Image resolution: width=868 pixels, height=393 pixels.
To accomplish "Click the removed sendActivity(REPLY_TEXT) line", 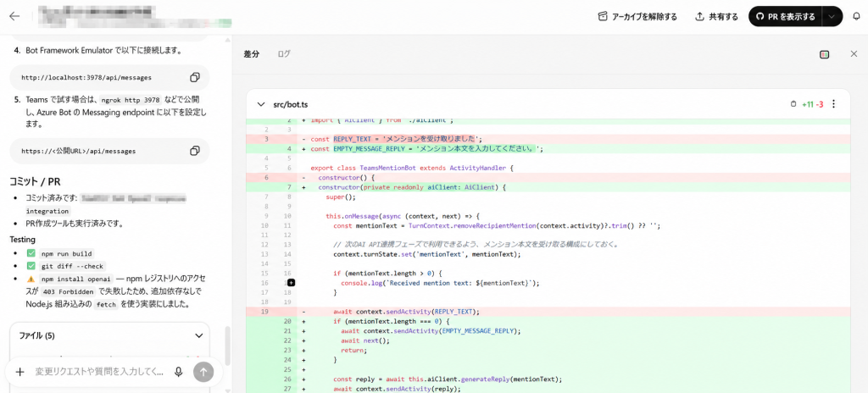I will click(548, 312).
